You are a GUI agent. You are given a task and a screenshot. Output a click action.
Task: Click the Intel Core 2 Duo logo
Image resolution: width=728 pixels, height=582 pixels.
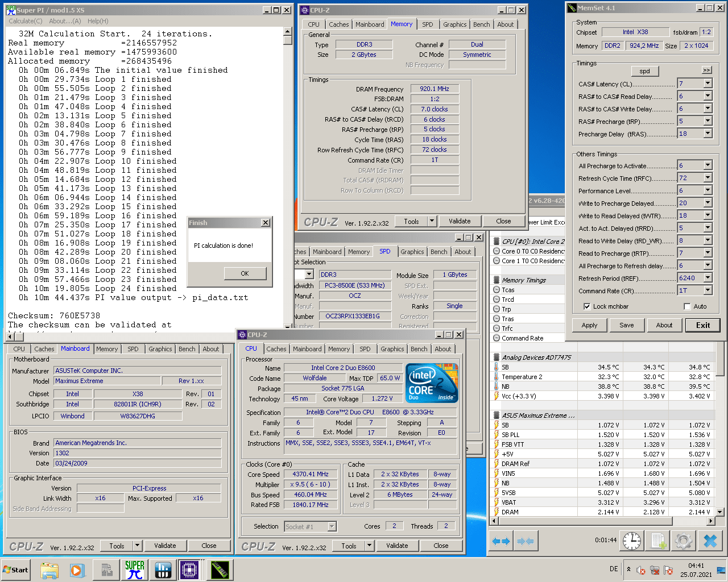(x=432, y=383)
